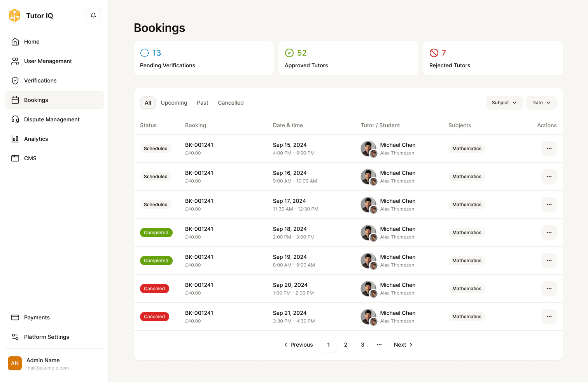Click the AN admin avatar
588x382 pixels.
[x=15, y=363]
